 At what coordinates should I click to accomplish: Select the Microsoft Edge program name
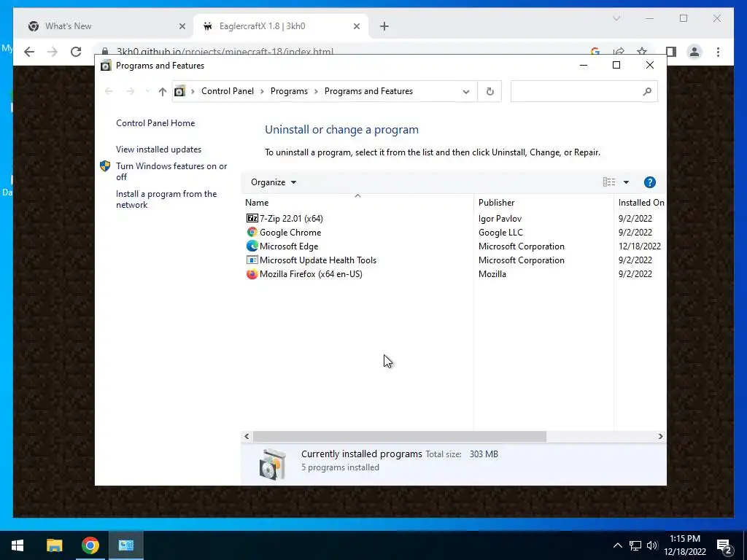click(289, 246)
